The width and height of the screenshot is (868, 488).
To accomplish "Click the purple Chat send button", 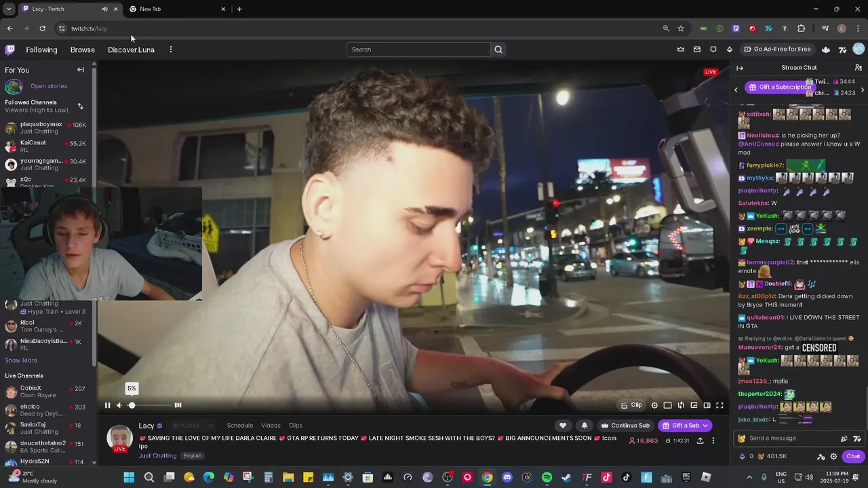I will (x=854, y=456).
